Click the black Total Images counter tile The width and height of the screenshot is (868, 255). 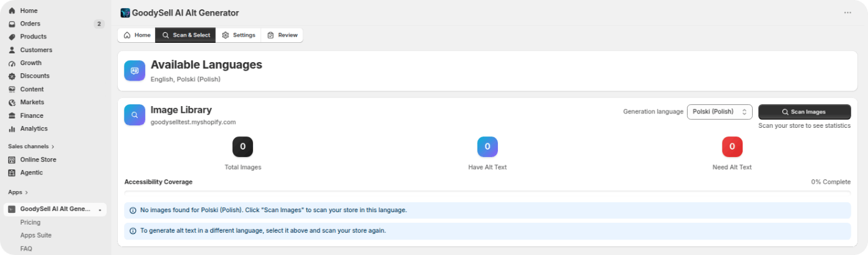[x=242, y=146]
